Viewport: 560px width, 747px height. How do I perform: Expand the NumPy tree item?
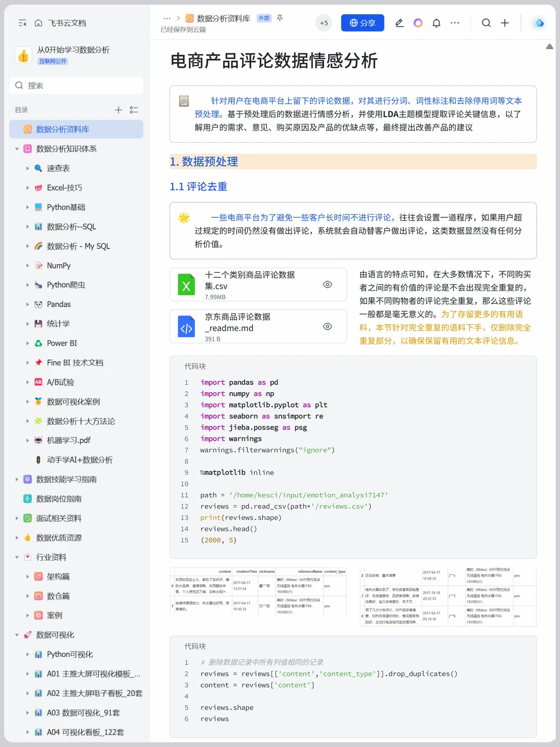coord(27,266)
